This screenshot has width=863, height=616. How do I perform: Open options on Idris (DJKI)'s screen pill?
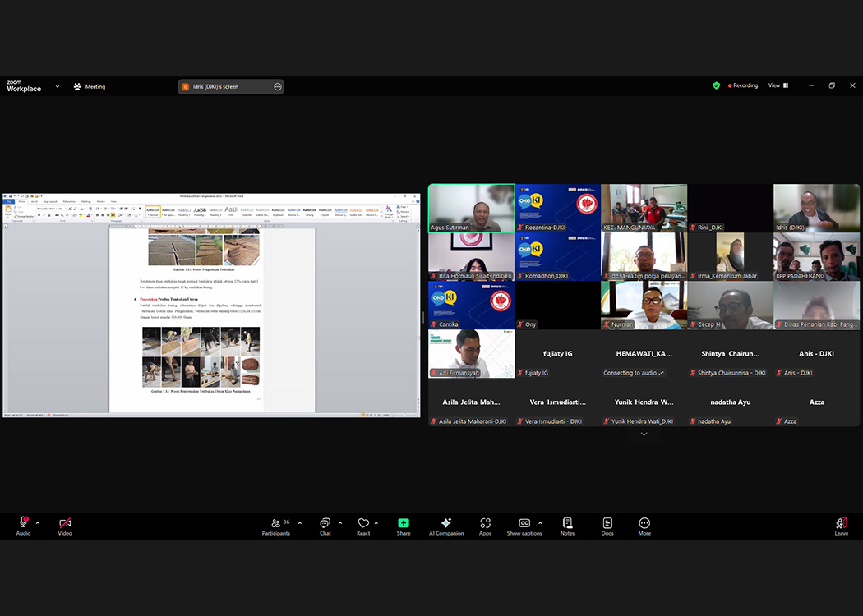point(278,86)
